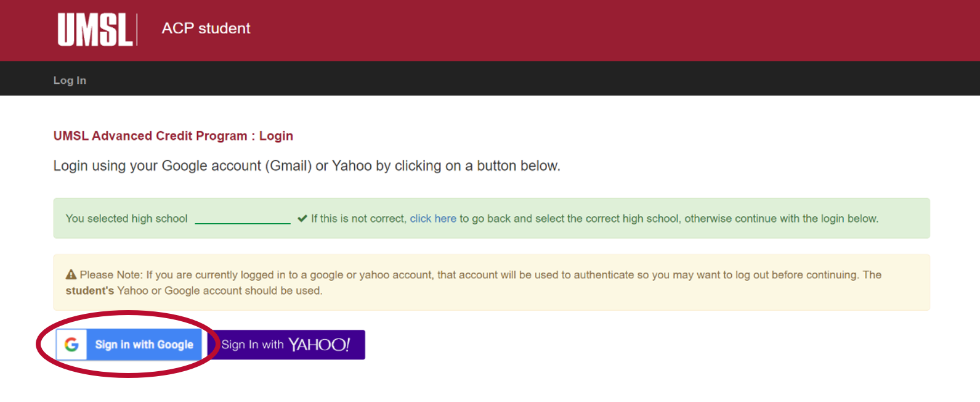Open the Log In menu item

(x=70, y=80)
